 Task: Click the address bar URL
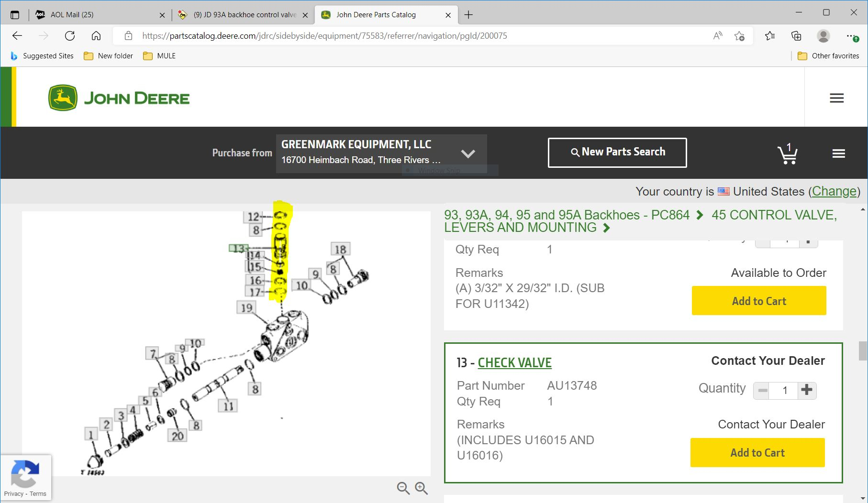[324, 36]
